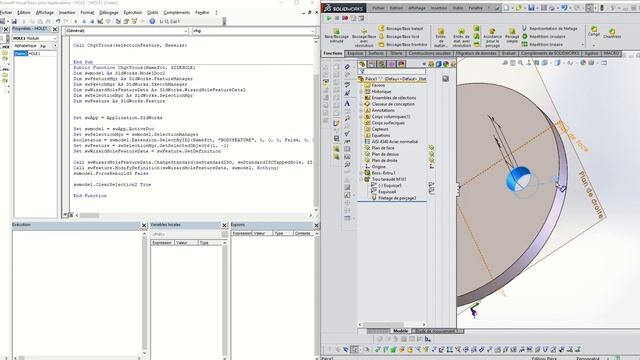Screen dimensions: 640x360
Task: Switch to DisplayManager tab icon
Action: [x=402, y=64]
